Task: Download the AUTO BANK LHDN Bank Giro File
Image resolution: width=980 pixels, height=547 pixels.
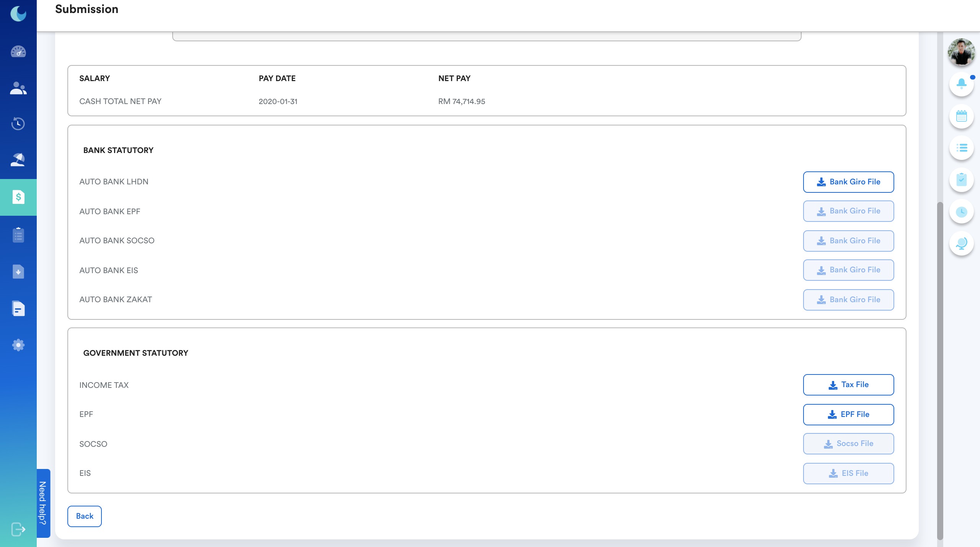Action: pos(848,182)
